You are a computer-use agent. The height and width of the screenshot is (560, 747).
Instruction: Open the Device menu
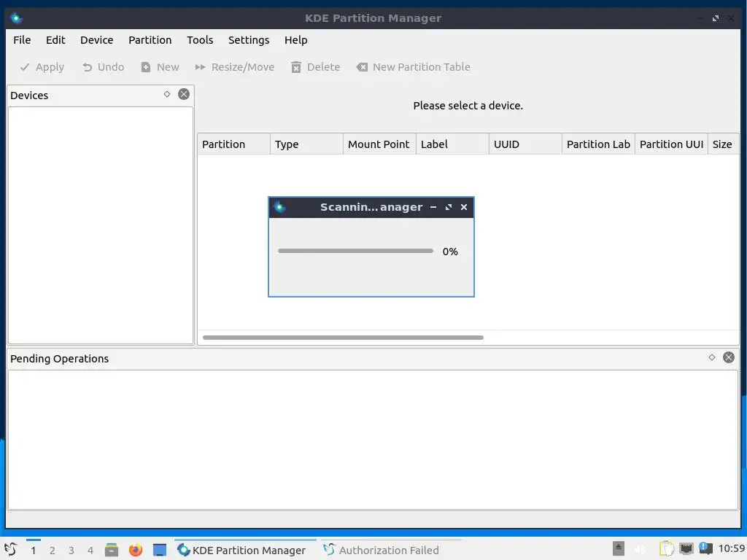click(97, 40)
